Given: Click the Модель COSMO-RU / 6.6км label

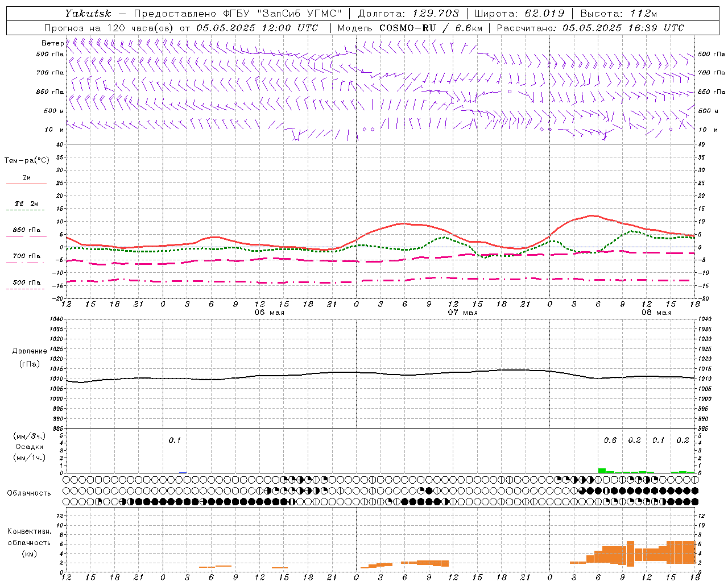Looking at the screenshot, I should pyautogui.click(x=409, y=28).
